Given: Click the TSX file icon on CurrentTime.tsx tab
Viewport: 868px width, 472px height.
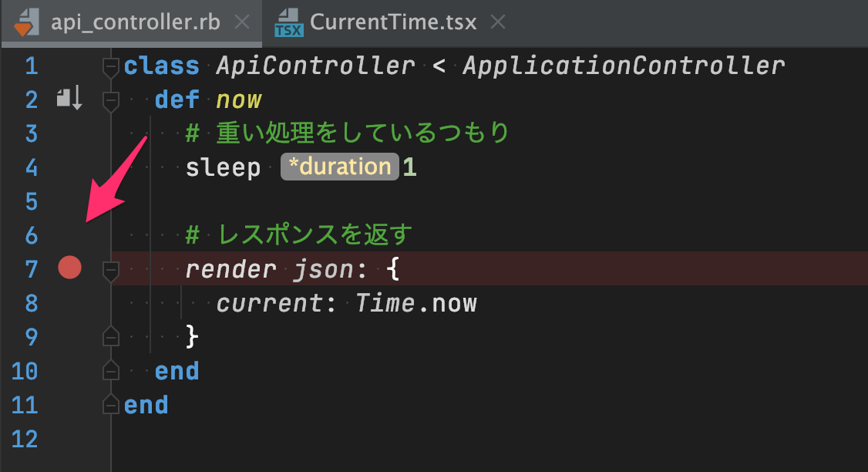Looking at the screenshot, I should [x=288, y=22].
